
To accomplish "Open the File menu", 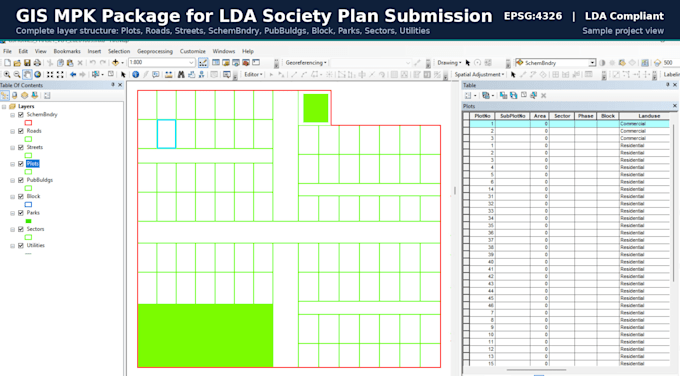I will tap(7, 51).
